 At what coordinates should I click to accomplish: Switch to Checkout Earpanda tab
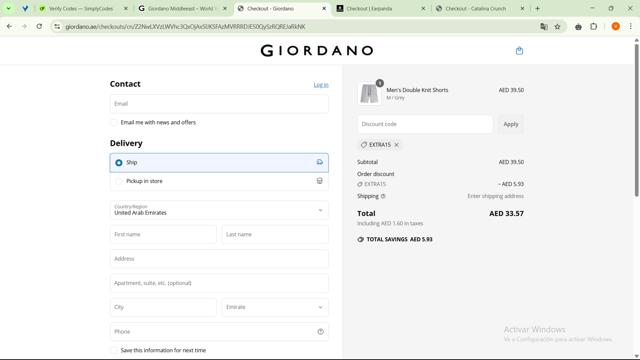(x=382, y=9)
